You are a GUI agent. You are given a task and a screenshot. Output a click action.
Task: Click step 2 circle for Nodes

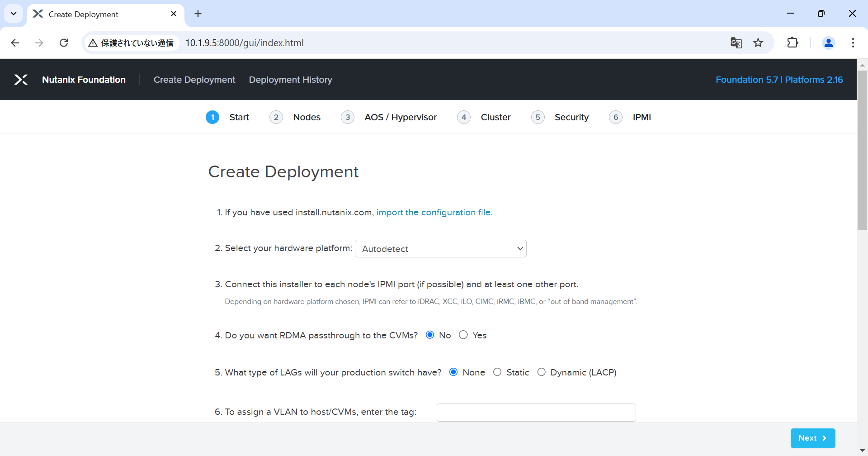(276, 117)
